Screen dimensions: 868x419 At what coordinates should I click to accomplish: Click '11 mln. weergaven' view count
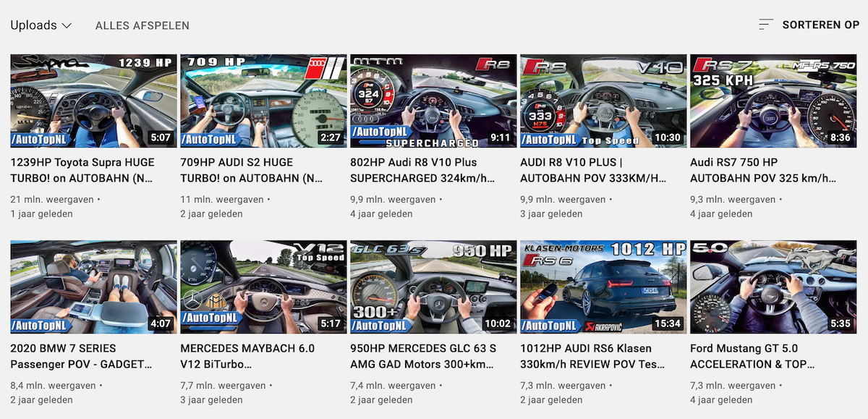pos(221,200)
